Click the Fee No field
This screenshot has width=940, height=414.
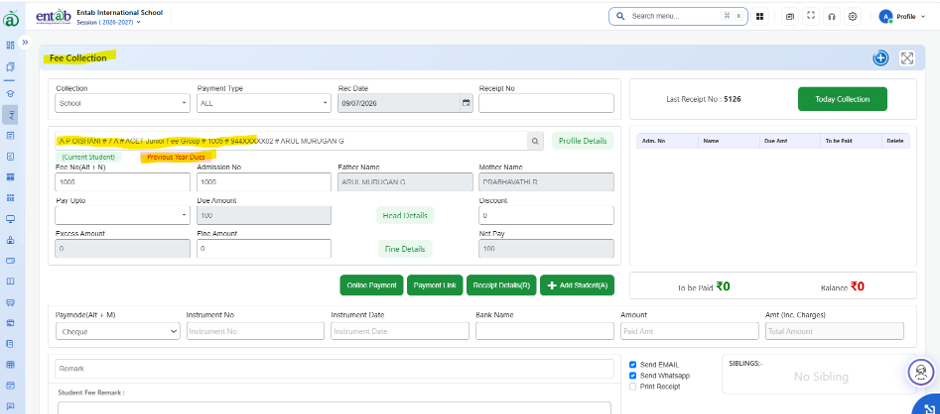point(123,182)
